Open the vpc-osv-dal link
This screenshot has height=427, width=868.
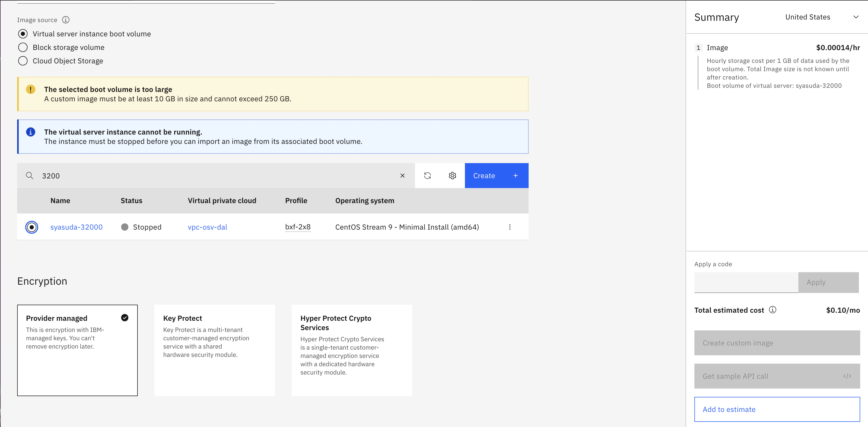pyautogui.click(x=207, y=227)
